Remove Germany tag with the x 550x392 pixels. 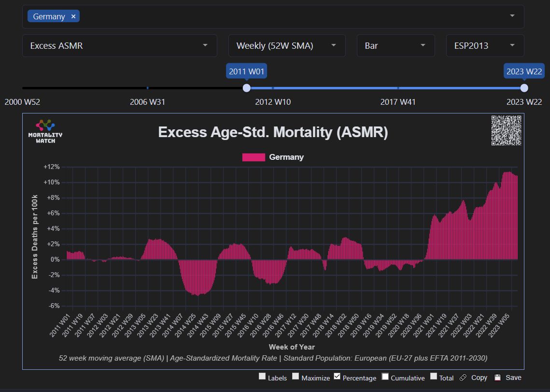[73, 16]
